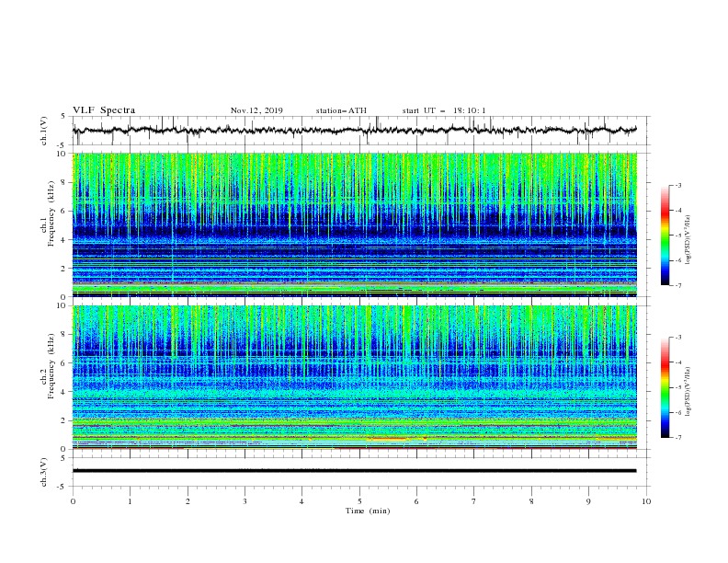The width and height of the screenshot is (728, 563).
Task: Click the ch.1 spectrogram color scale bar
Action: point(665,236)
